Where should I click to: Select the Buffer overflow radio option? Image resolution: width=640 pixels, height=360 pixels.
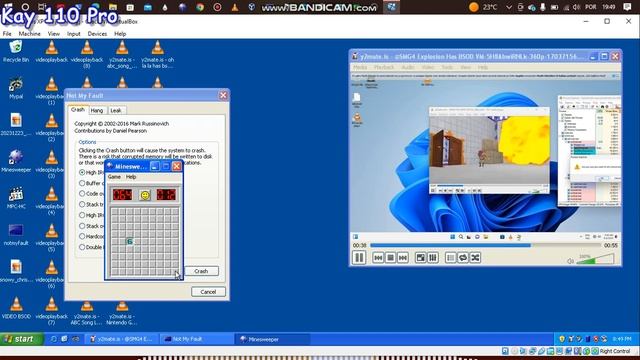[82, 183]
